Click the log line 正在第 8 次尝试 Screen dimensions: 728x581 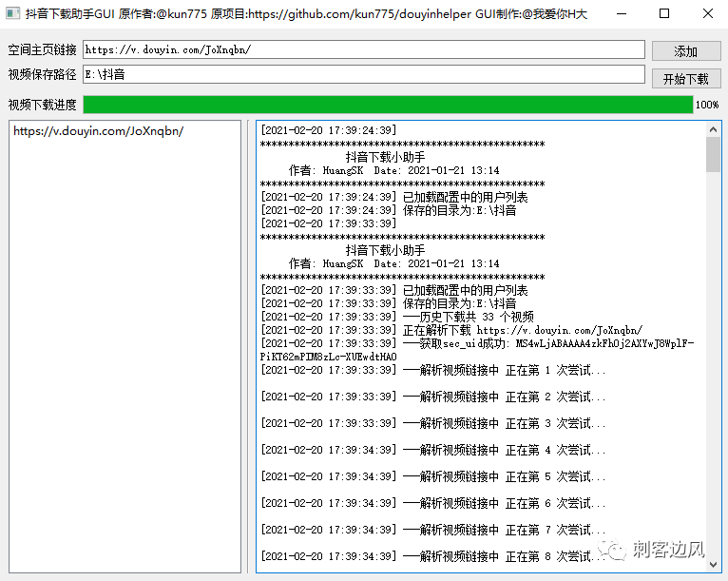(433, 556)
